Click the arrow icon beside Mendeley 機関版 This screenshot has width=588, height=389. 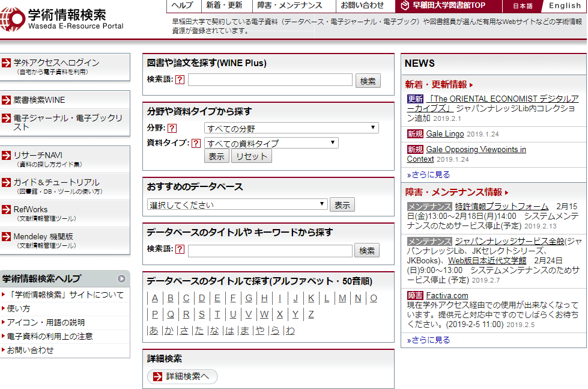(7, 236)
